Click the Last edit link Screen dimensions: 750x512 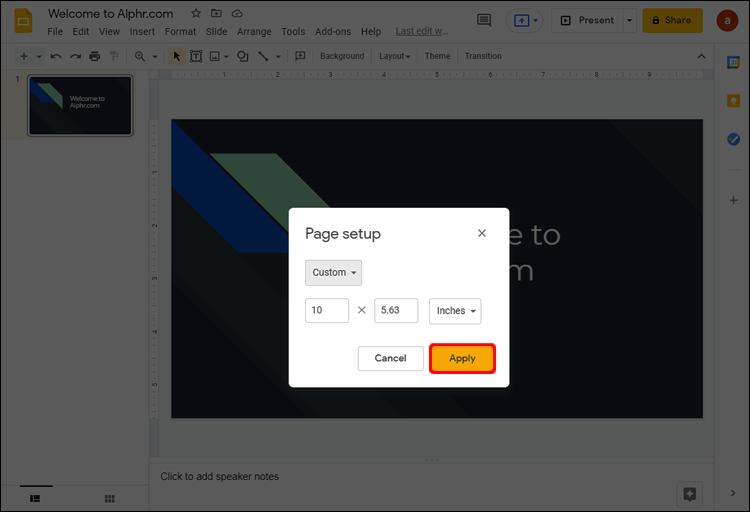pyautogui.click(x=421, y=31)
